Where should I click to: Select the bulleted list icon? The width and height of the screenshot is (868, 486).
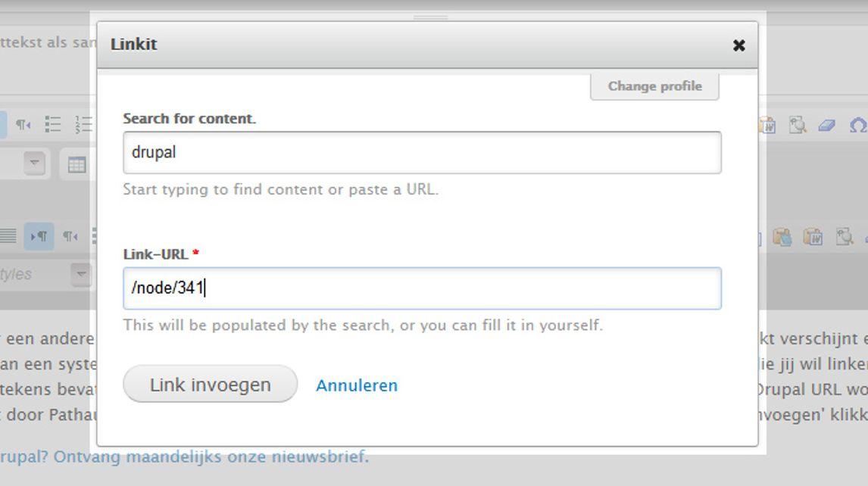(x=52, y=124)
